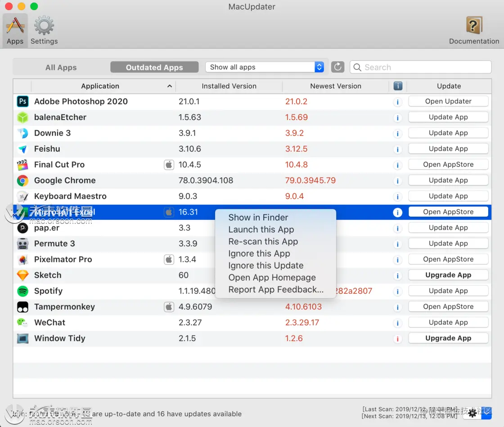
Task: Click the Downie 3 app icon
Action: (x=22, y=133)
